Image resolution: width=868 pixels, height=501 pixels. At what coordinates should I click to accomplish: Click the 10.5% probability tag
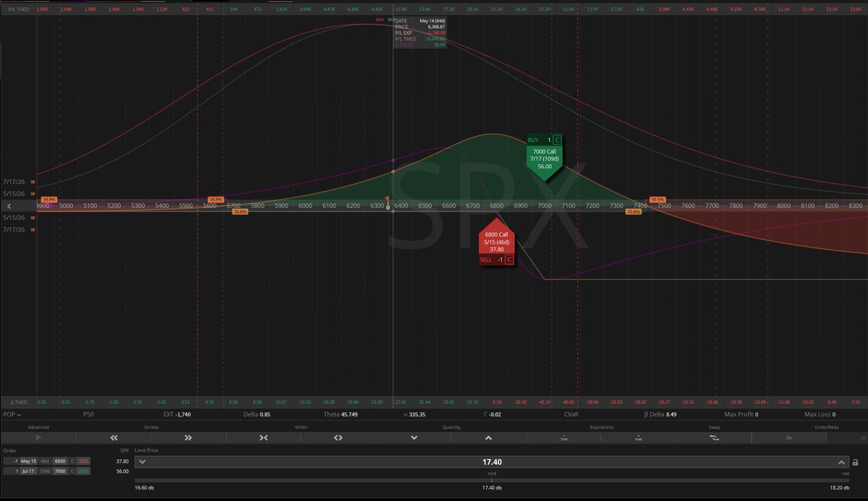click(657, 199)
